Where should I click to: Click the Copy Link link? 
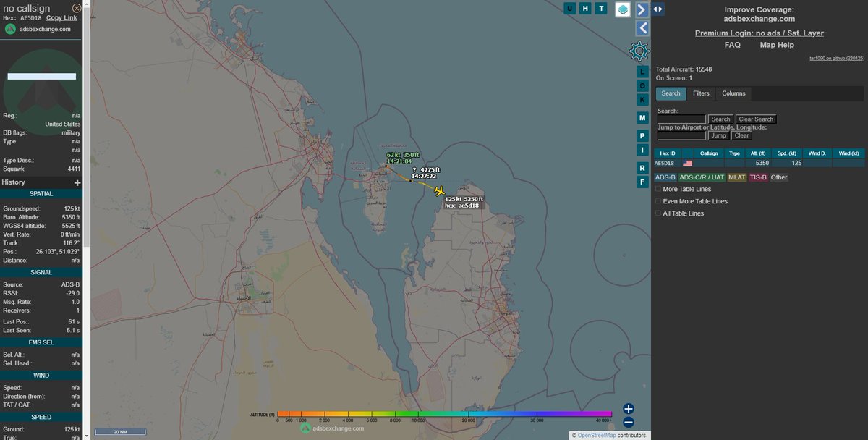[x=61, y=17]
